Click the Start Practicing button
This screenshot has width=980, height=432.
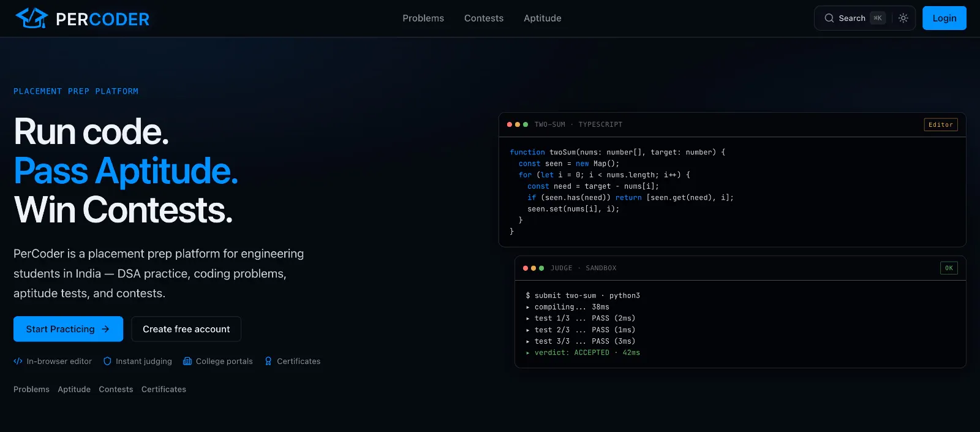point(68,329)
